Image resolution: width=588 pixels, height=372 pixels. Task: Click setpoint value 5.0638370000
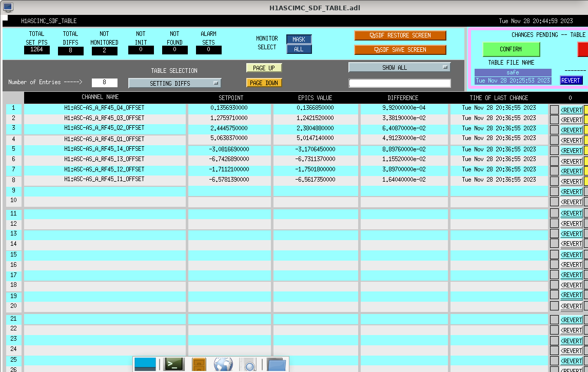pos(229,138)
